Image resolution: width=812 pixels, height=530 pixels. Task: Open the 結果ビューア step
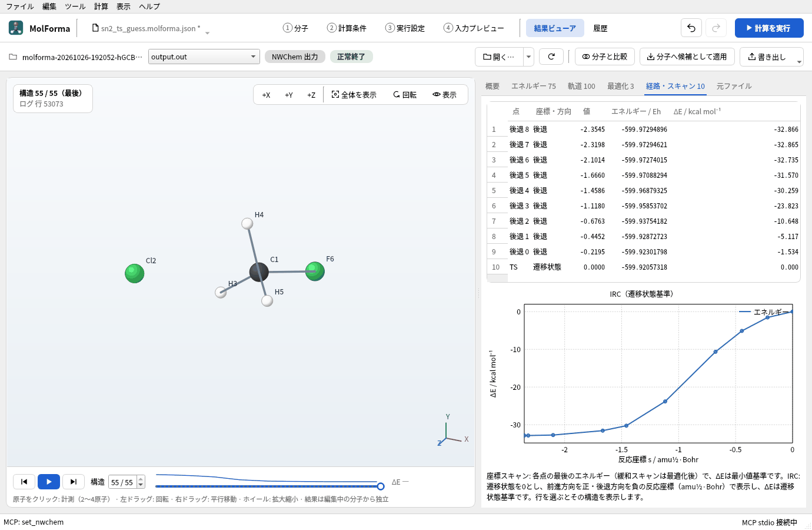pyautogui.click(x=555, y=28)
